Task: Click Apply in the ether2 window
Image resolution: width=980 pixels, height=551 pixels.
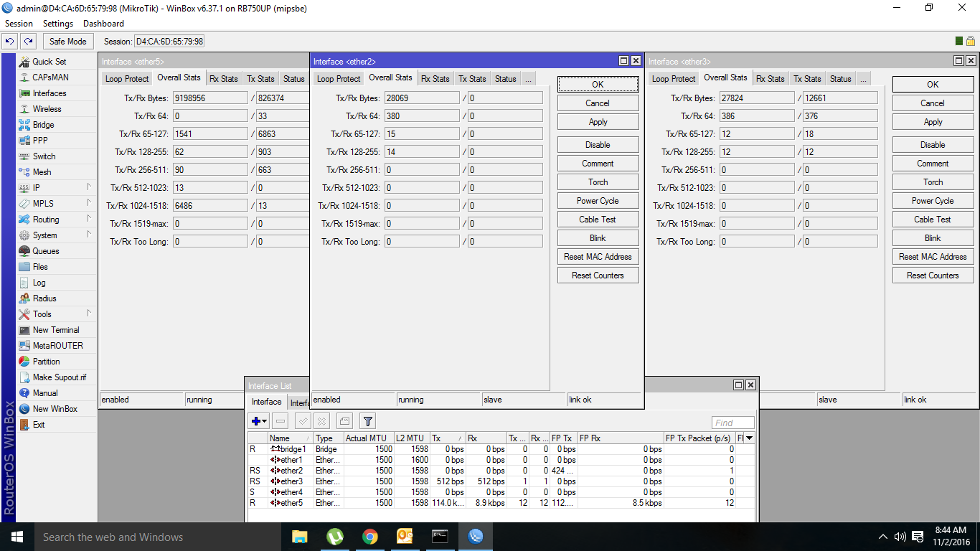Action: 598,122
